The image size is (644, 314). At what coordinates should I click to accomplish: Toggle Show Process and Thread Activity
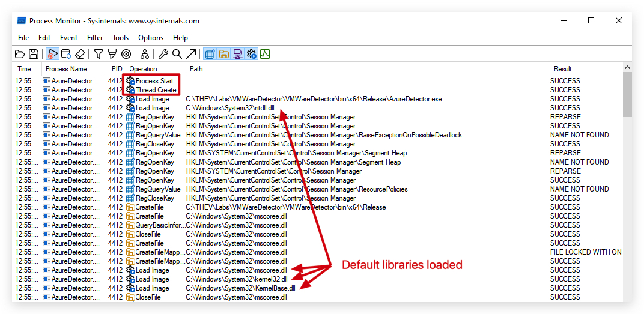(251, 54)
